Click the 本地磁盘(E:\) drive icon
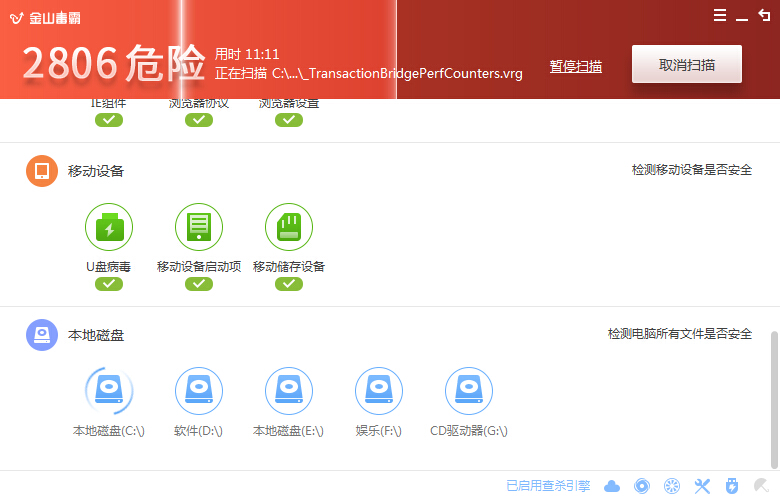Viewport: 780px width, 500px height. pyautogui.click(x=289, y=391)
